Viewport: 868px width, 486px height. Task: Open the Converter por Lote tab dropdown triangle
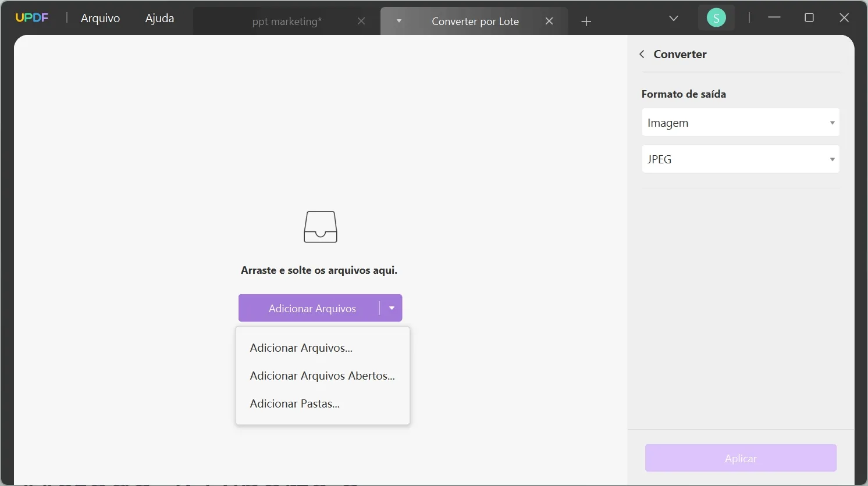pos(399,21)
